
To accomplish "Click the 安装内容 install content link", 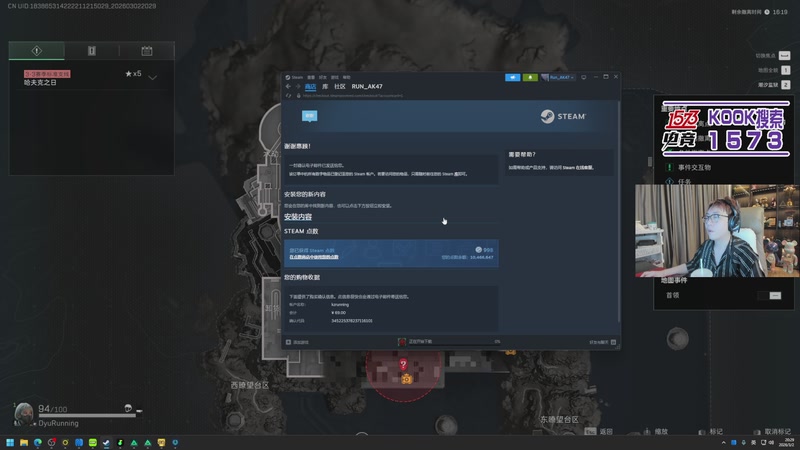I will coord(298,217).
